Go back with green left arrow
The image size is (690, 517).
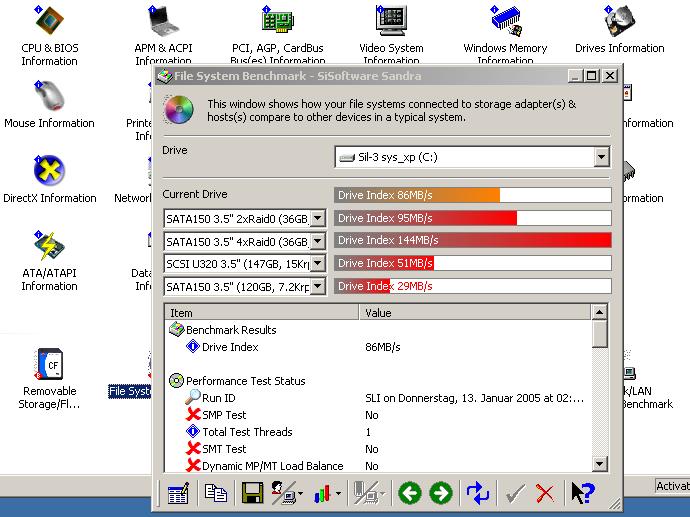click(x=410, y=493)
